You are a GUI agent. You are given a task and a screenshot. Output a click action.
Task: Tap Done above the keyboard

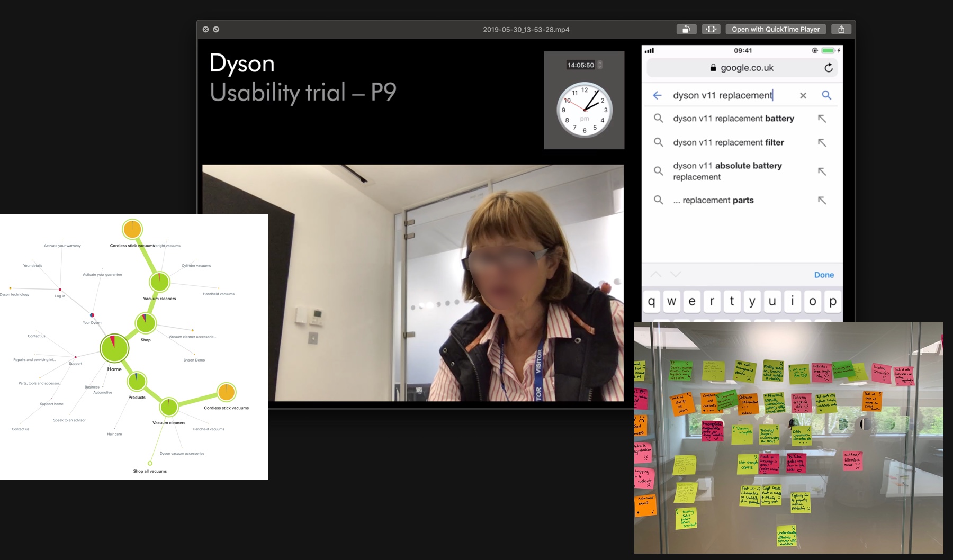[824, 275]
